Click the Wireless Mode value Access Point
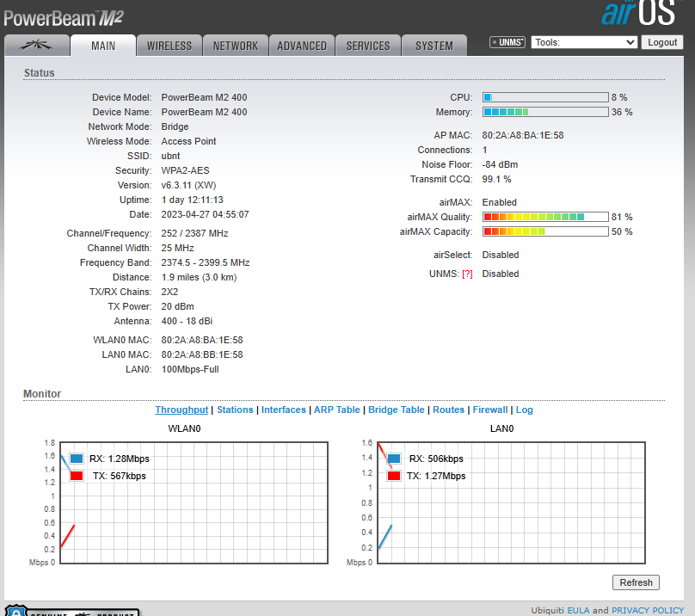This screenshot has height=616, width=695. [x=189, y=141]
